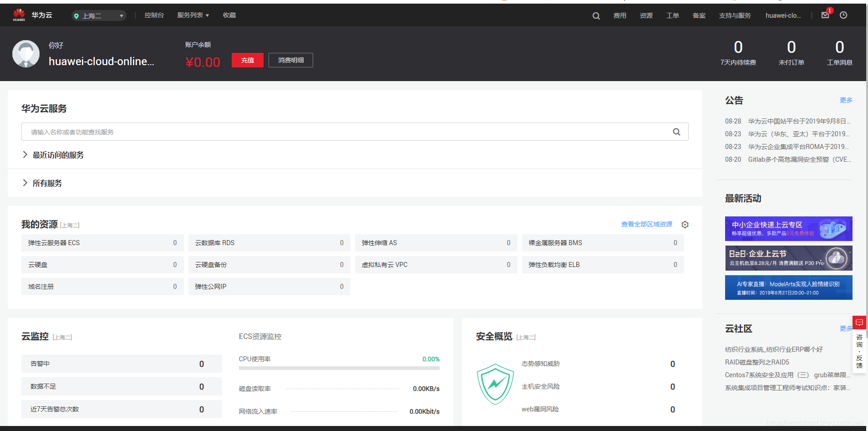The height and width of the screenshot is (431, 868).
Task: Open the huawei-clo... account menu
Action: 783,15
